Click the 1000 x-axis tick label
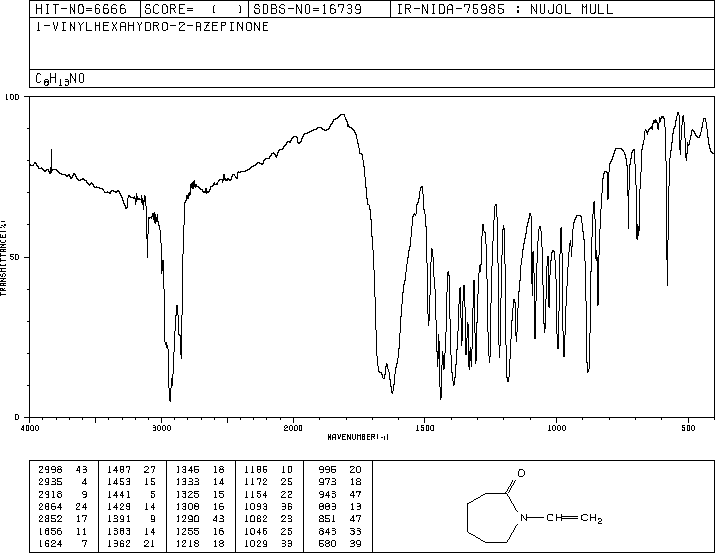This screenshot has height=553, width=715. [557, 428]
